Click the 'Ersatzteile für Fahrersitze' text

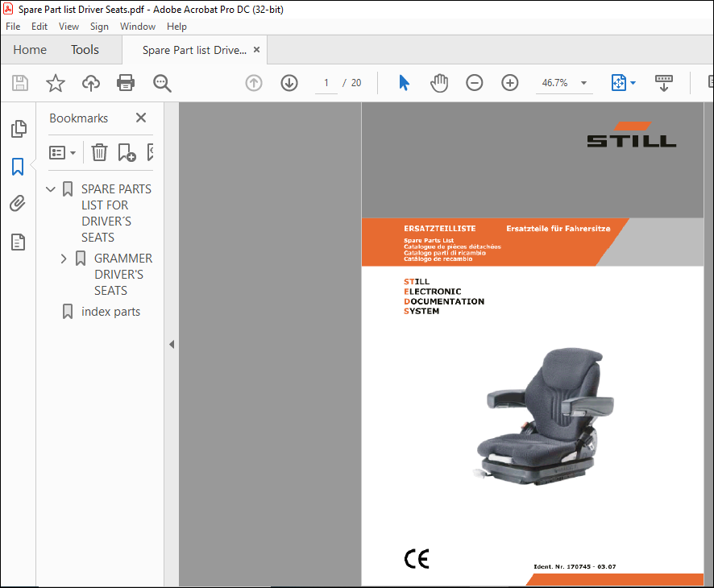(x=558, y=229)
